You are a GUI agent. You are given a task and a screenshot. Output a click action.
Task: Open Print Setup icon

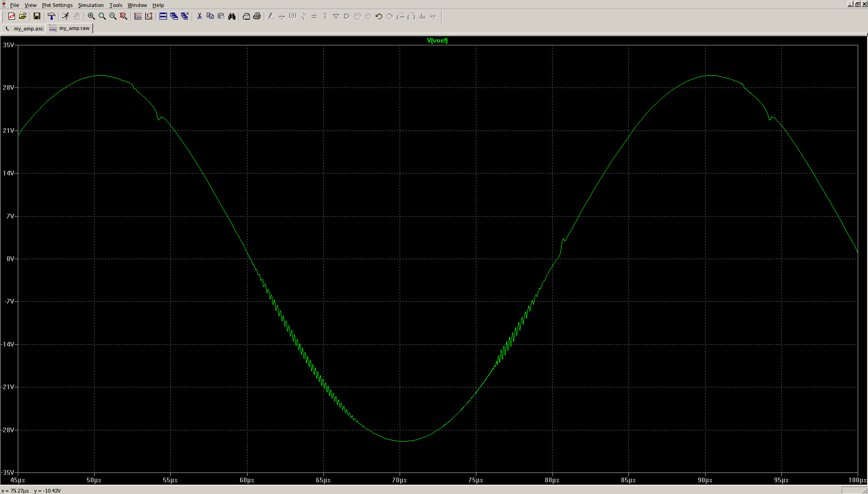(x=246, y=16)
